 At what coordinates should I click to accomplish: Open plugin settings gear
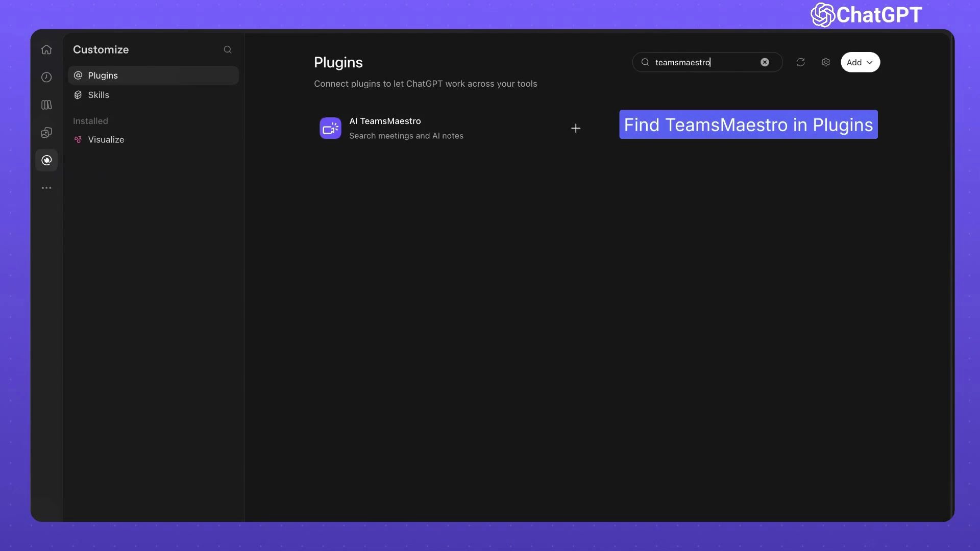826,62
